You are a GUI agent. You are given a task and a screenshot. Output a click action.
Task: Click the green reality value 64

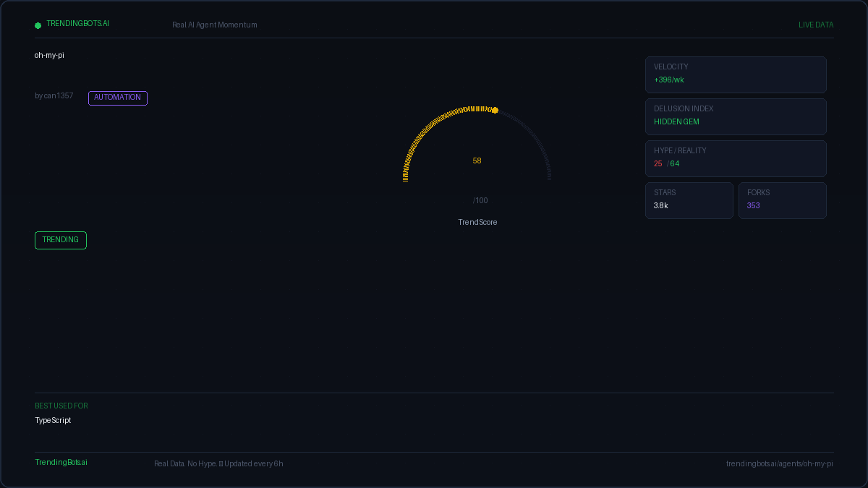675,164
